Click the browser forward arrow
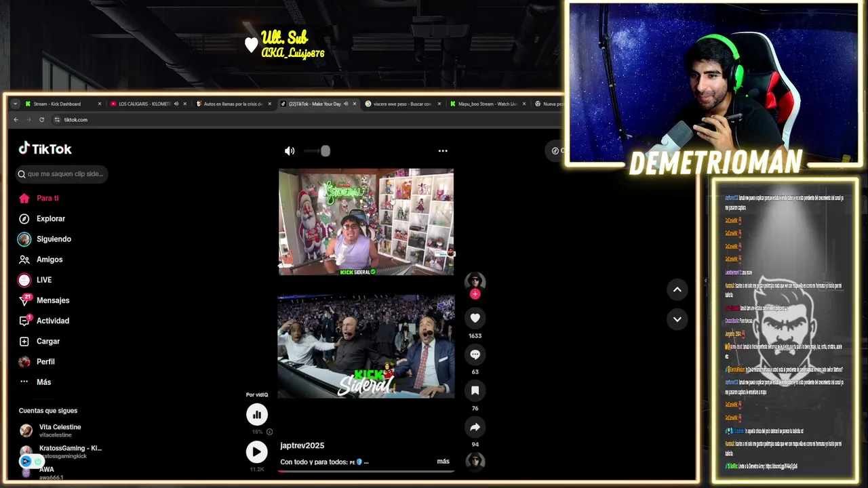Image resolution: width=868 pixels, height=488 pixels. (x=28, y=119)
